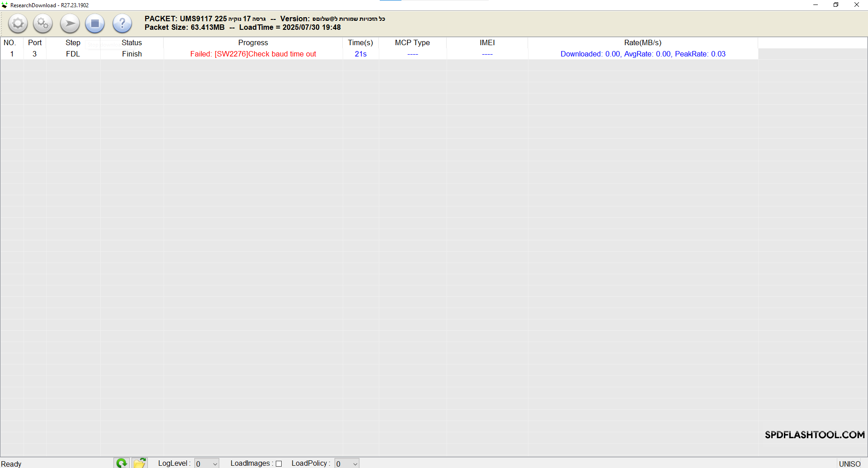Click the Rate(MB/s) column header
The width and height of the screenshot is (868, 468).
pyautogui.click(x=643, y=42)
